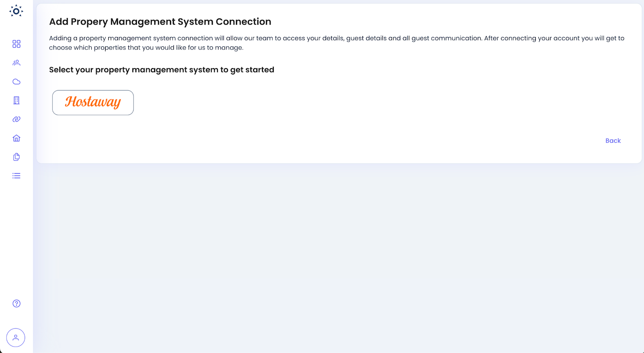Open the office building icon in the sidebar
Screen dimensions: 644x353
click(x=17, y=100)
